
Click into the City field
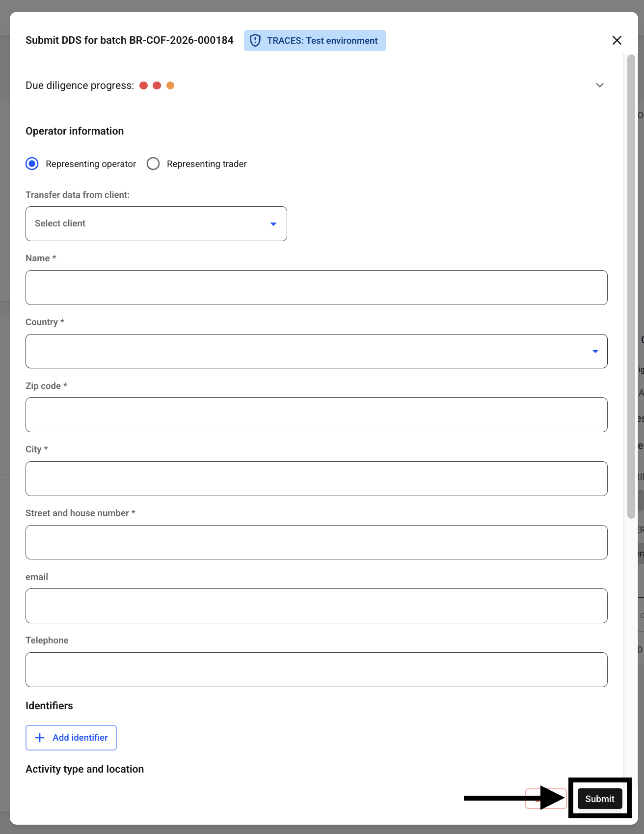point(317,478)
